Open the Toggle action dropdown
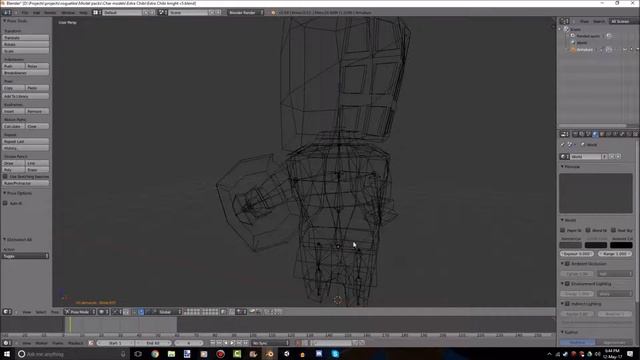This screenshot has width=640, height=360. [x=25, y=256]
